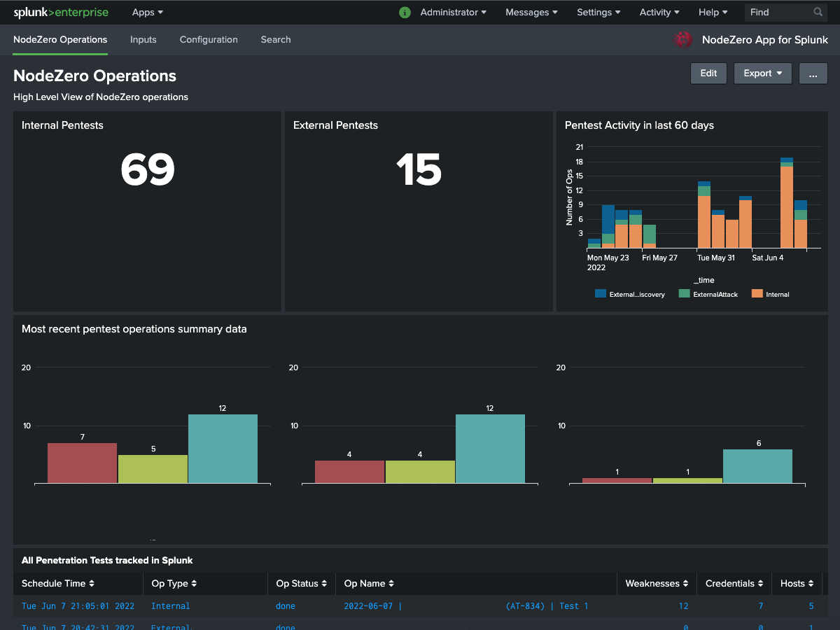This screenshot has width=840, height=630.
Task: Click the Splunk enterprise logo
Action: 61,12
